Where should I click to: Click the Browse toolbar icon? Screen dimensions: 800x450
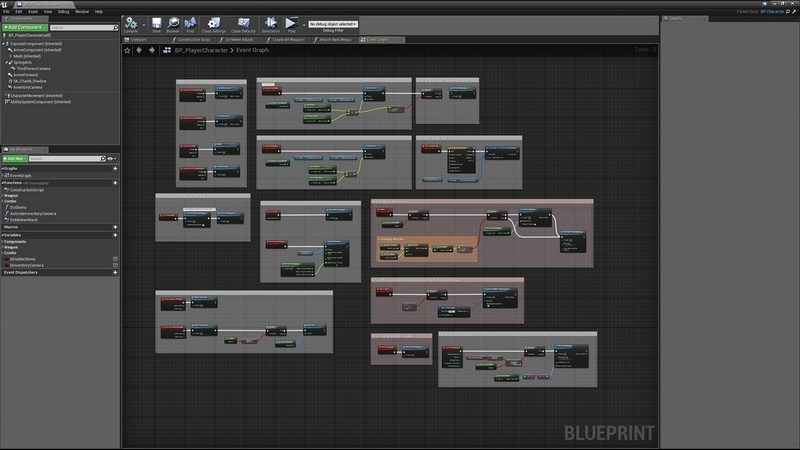[x=174, y=24]
